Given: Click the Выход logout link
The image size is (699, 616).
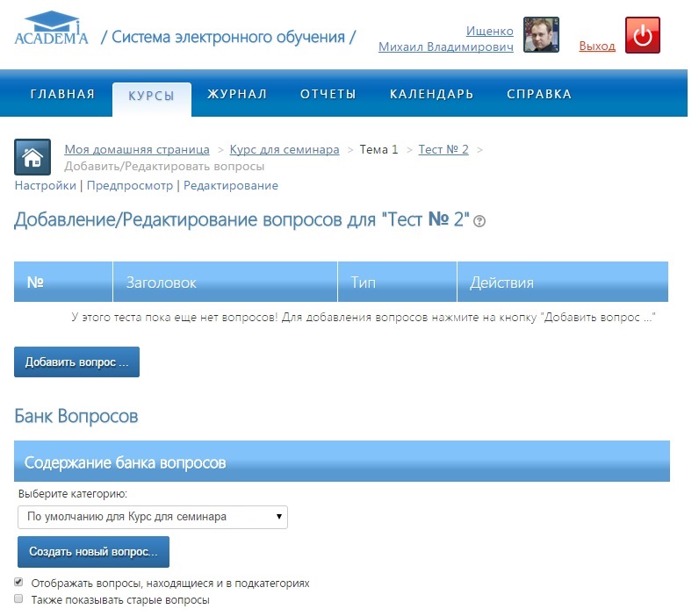Looking at the screenshot, I should (597, 46).
